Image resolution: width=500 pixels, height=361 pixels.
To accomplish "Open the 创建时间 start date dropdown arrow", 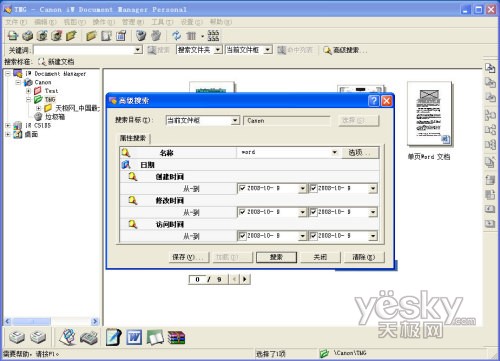I will pyautogui.click(x=302, y=188).
